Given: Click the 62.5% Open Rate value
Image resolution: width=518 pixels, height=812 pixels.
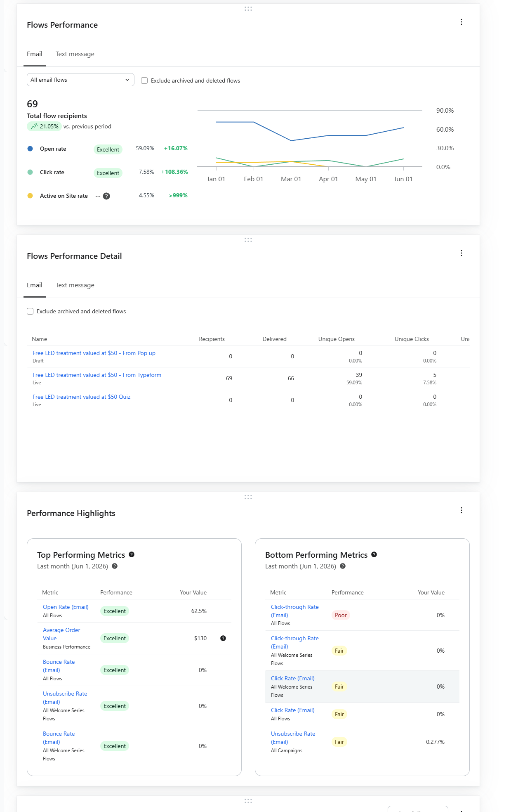Looking at the screenshot, I should coord(199,611).
